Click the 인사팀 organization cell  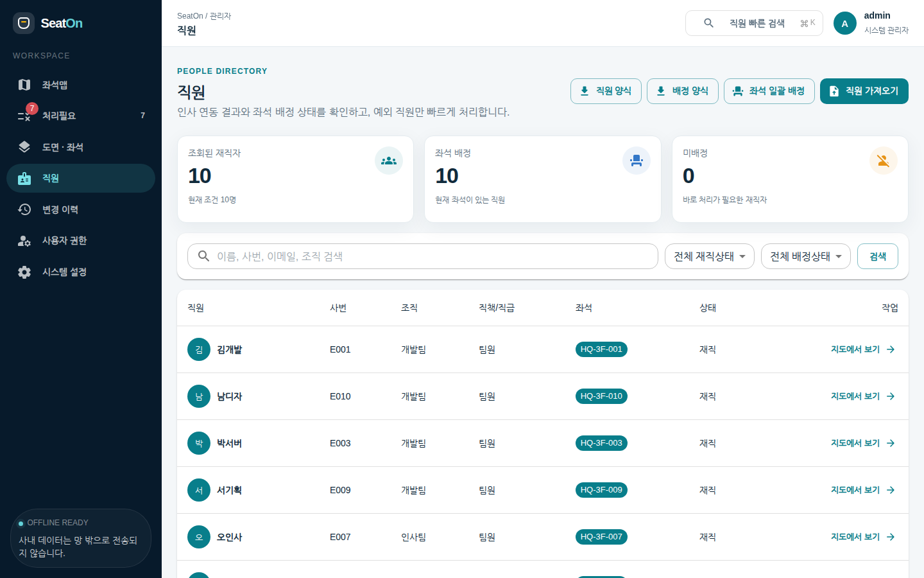pos(413,537)
